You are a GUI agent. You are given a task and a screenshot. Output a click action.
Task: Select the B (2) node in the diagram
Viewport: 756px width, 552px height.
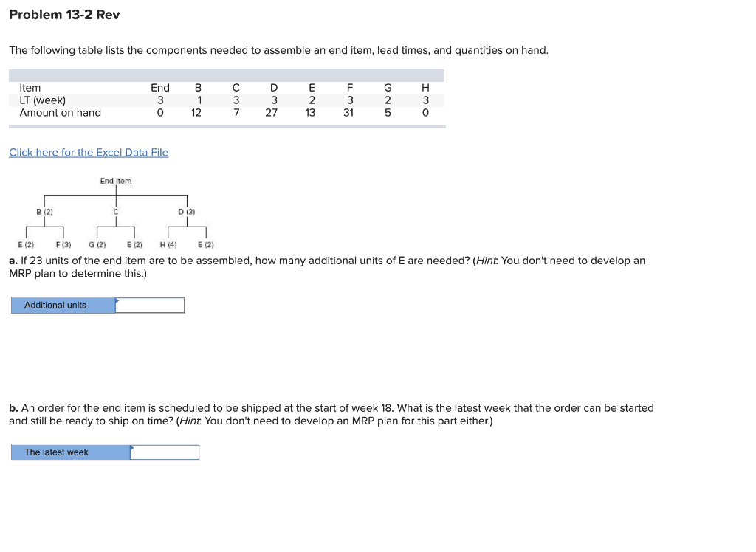click(x=44, y=210)
